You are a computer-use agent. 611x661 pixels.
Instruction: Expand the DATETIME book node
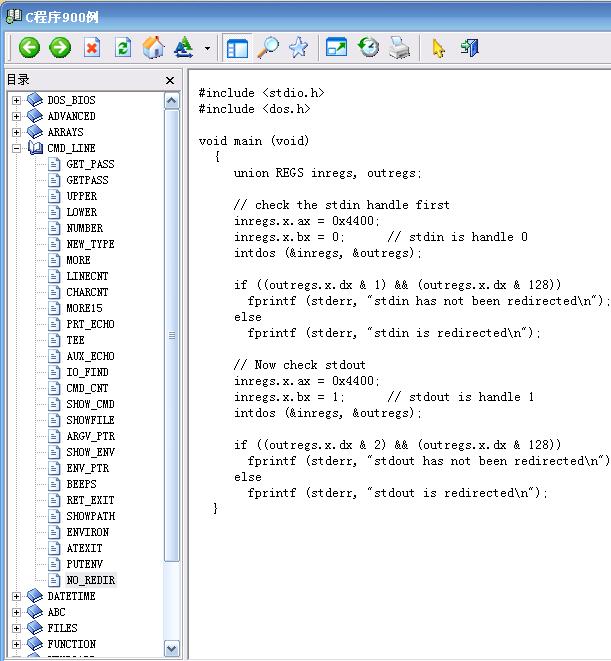click(x=16, y=596)
